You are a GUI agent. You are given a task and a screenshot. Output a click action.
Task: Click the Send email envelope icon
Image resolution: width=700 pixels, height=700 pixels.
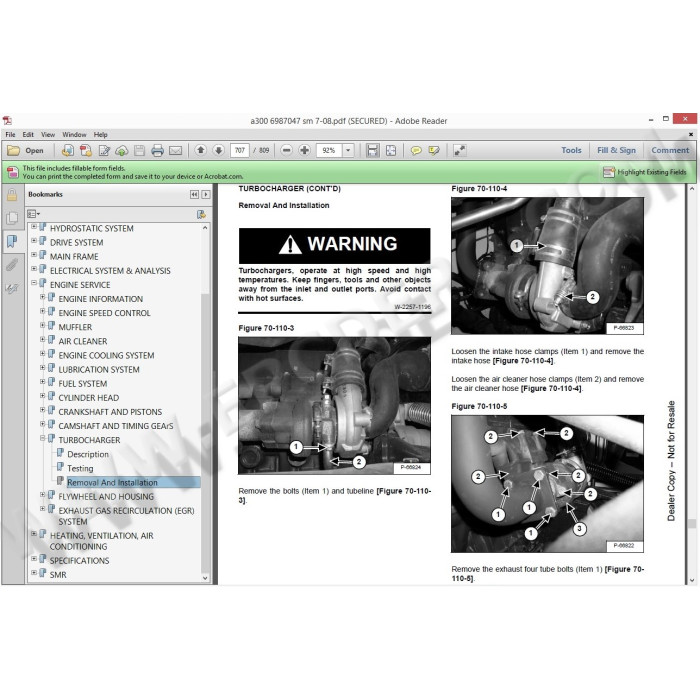coord(175,150)
